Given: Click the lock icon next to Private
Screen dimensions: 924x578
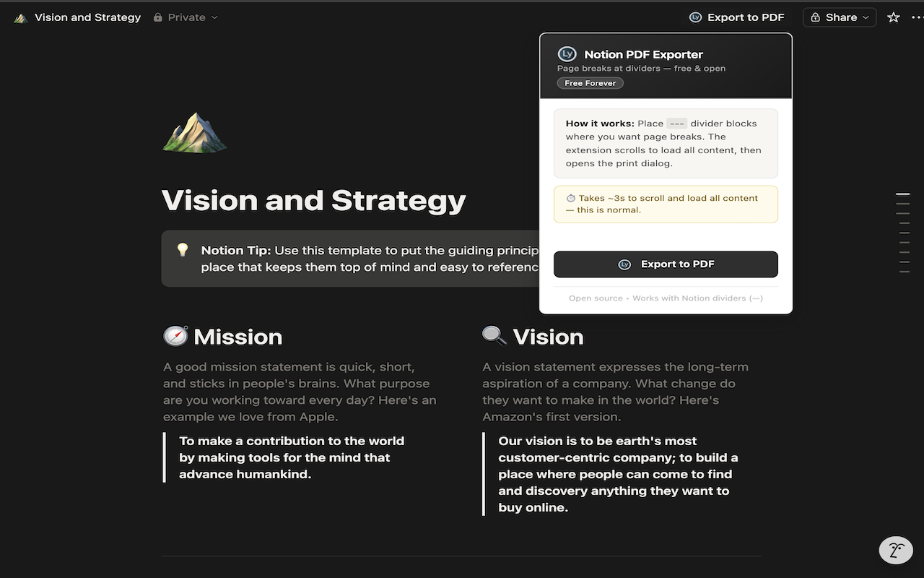Looking at the screenshot, I should click(158, 17).
